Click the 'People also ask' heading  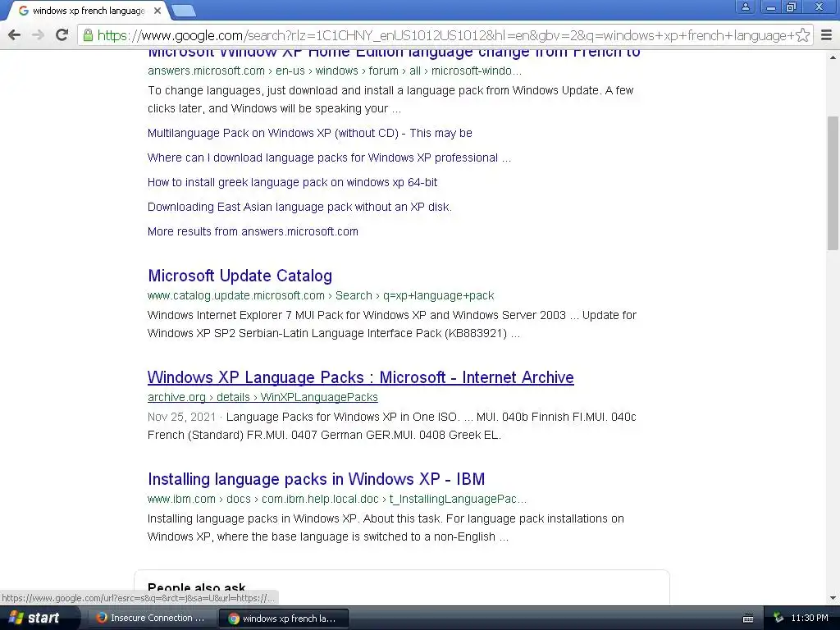tap(197, 587)
